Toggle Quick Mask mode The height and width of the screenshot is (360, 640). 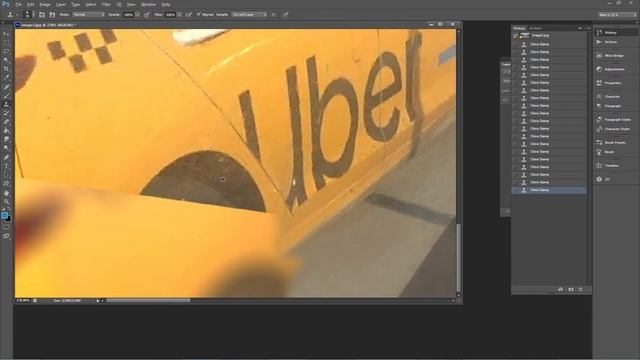point(6,227)
